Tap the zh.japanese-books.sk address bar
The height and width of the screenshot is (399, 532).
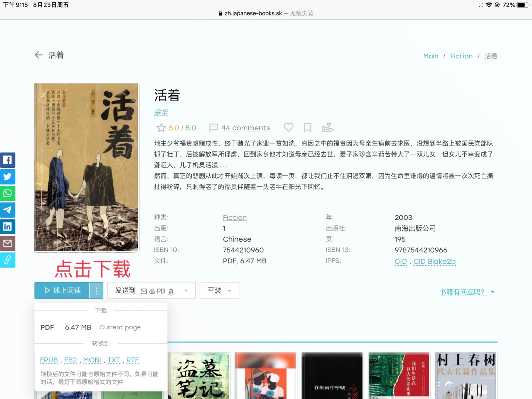pos(266,13)
